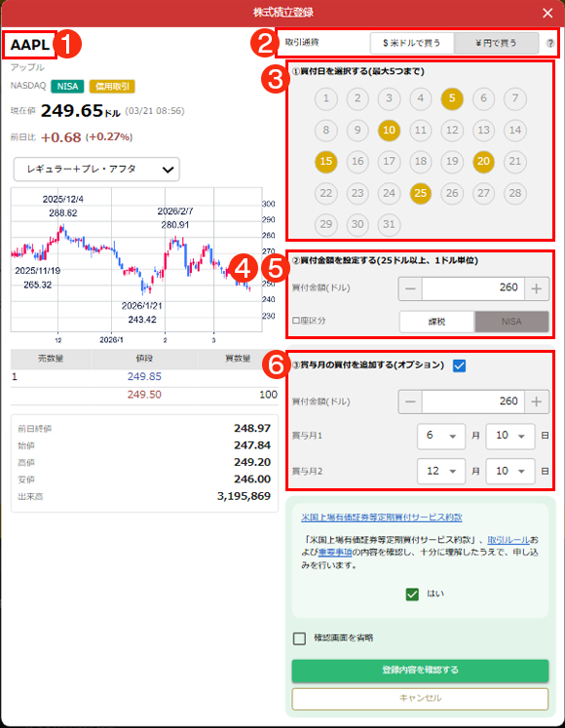Click the AAPL price chart
Viewport: 565px width, 728px height.
(x=136, y=260)
